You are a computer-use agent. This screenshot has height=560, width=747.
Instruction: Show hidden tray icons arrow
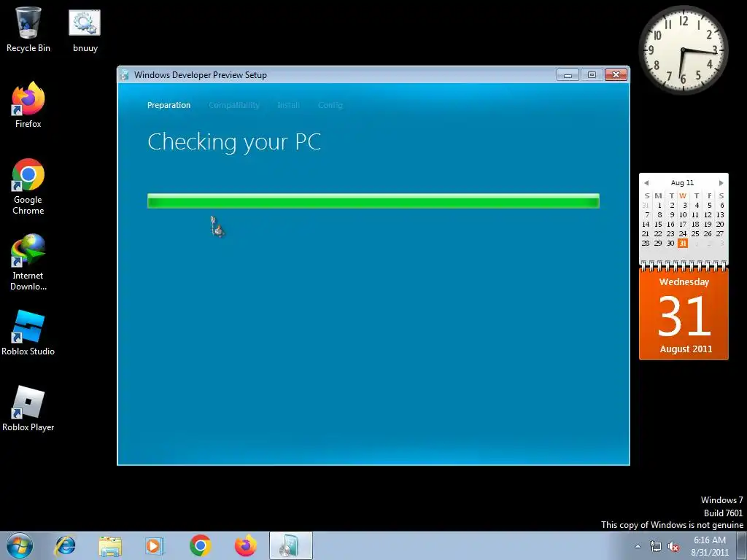tap(638, 546)
